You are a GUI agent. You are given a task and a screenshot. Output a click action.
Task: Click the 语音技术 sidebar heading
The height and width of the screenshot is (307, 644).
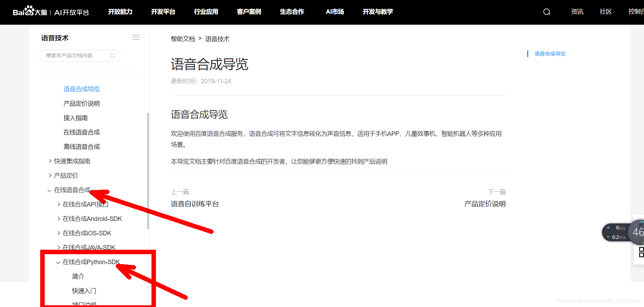click(55, 38)
